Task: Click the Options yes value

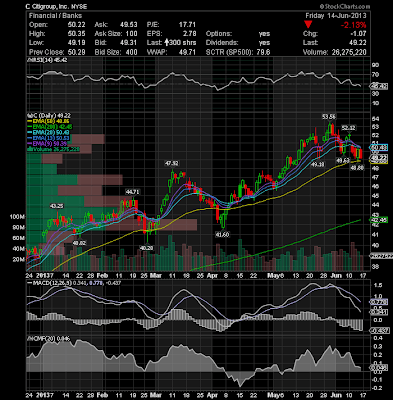Action: pos(264,34)
